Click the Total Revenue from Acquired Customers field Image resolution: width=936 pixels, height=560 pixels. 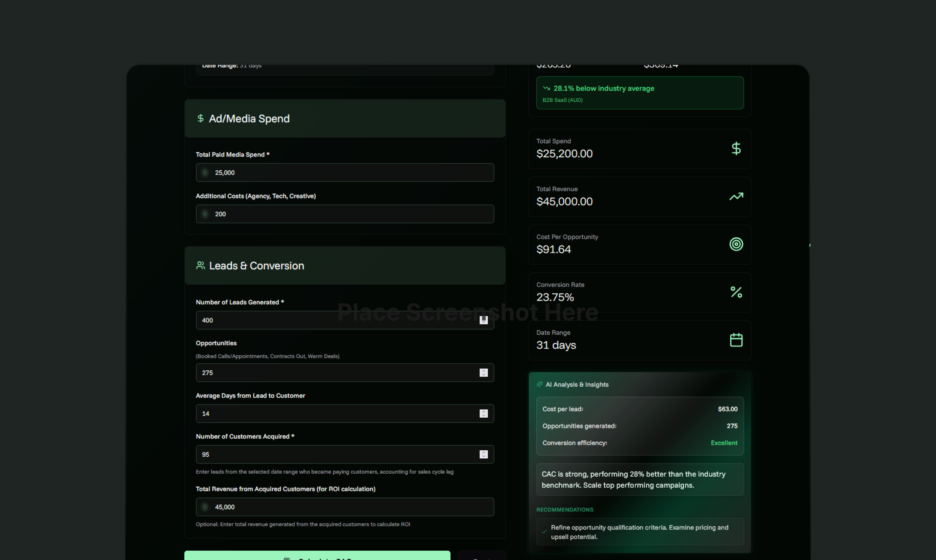[345, 507]
